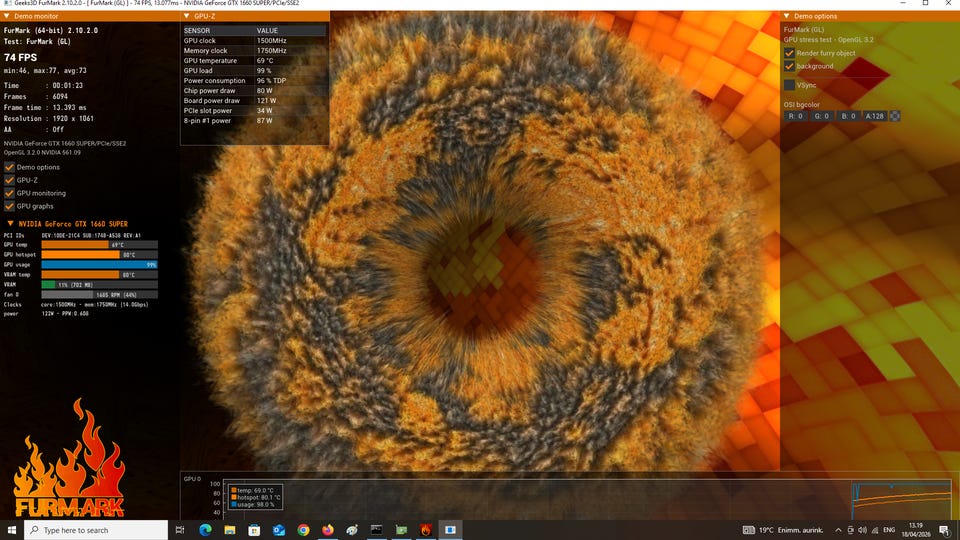Open Google Chrome from the taskbar
Screen dimensions: 960x540
[303, 530]
